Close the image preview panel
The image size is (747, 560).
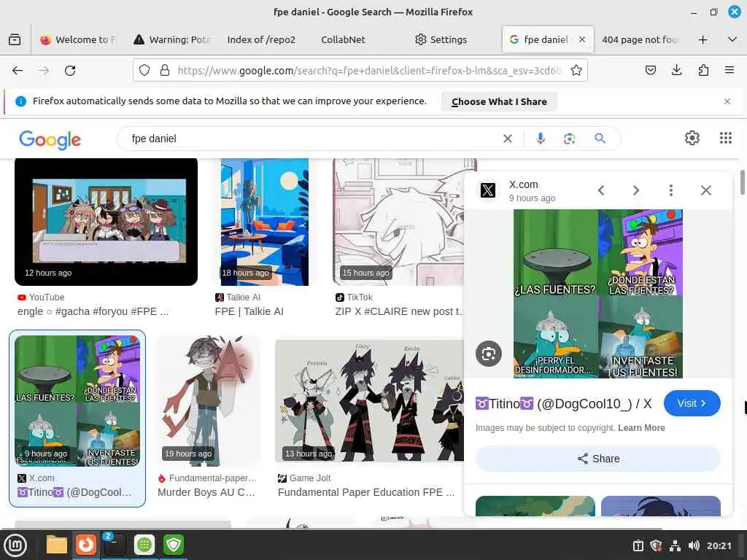pyautogui.click(x=706, y=190)
